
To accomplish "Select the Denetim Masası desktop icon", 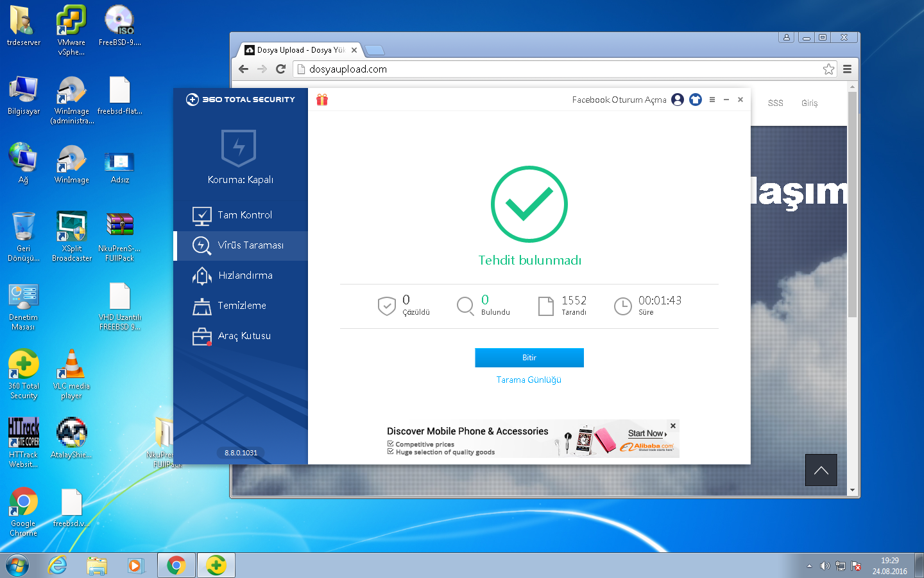I will [x=24, y=306].
